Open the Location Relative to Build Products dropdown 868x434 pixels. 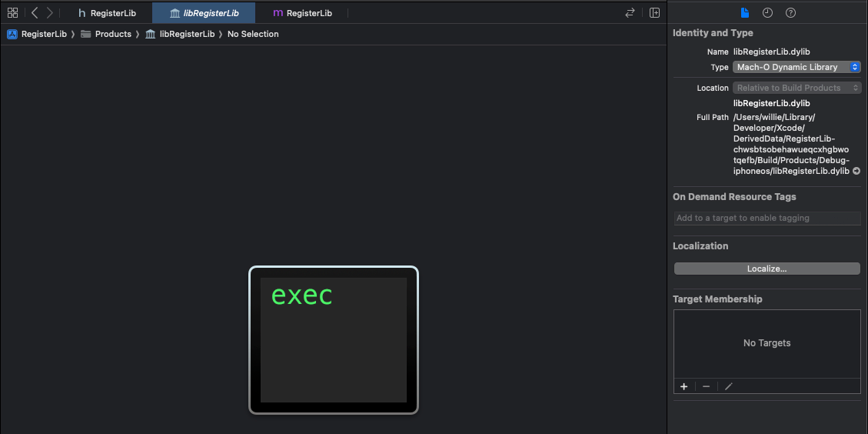[x=796, y=88]
